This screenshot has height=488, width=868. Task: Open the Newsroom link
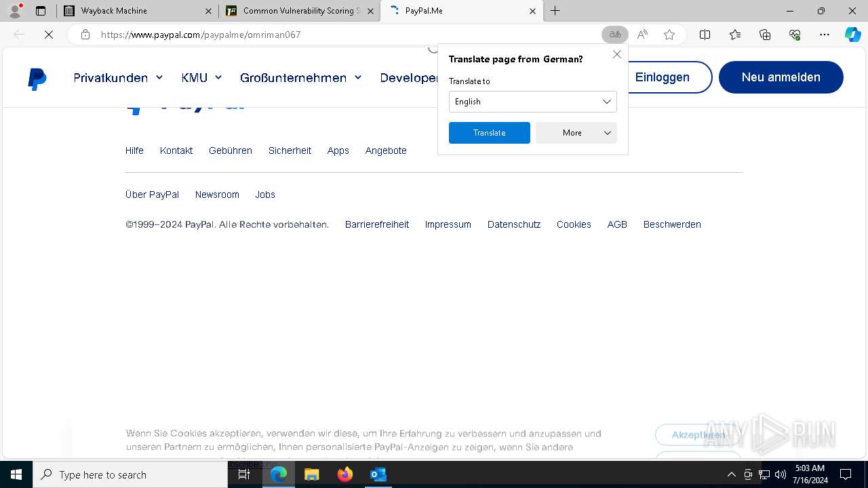tap(217, 195)
